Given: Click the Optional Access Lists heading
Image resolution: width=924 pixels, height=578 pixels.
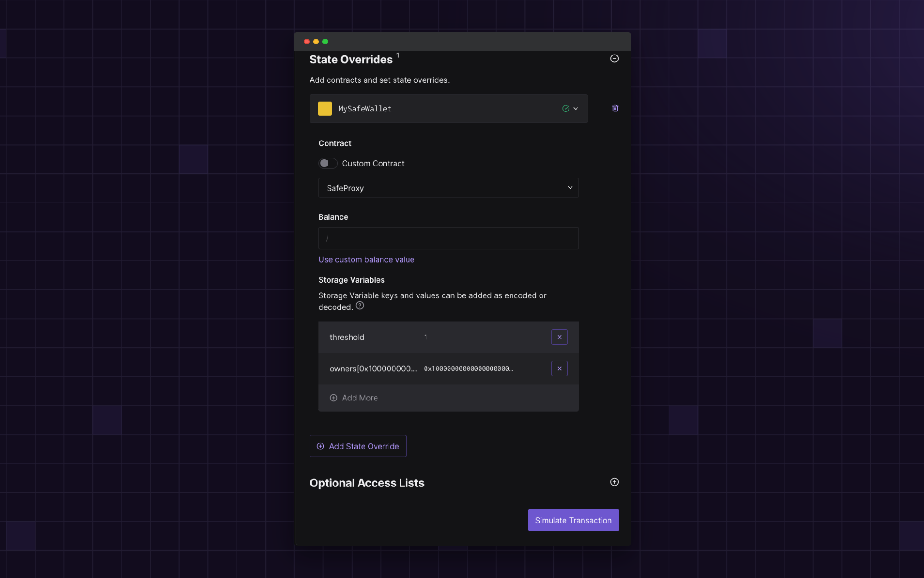Looking at the screenshot, I should [367, 483].
